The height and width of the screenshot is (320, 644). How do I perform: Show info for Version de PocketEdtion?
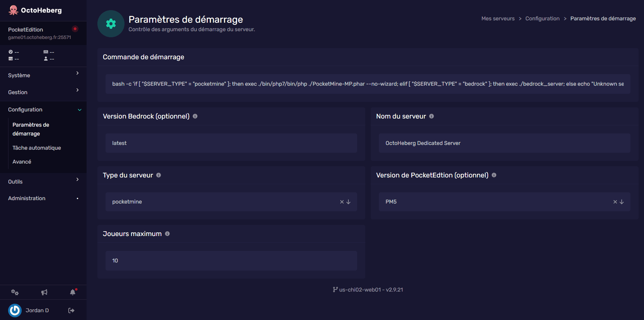click(x=494, y=175)
